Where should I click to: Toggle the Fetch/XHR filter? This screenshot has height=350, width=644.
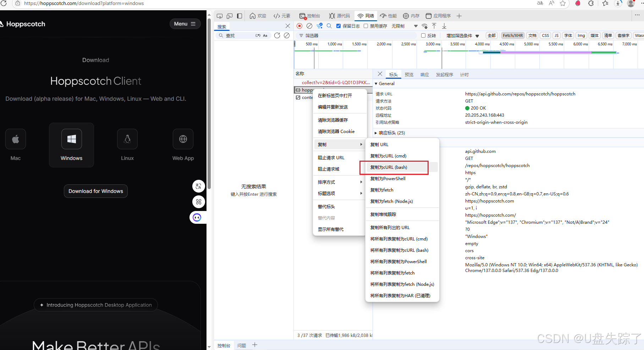[x=513, y=35]
